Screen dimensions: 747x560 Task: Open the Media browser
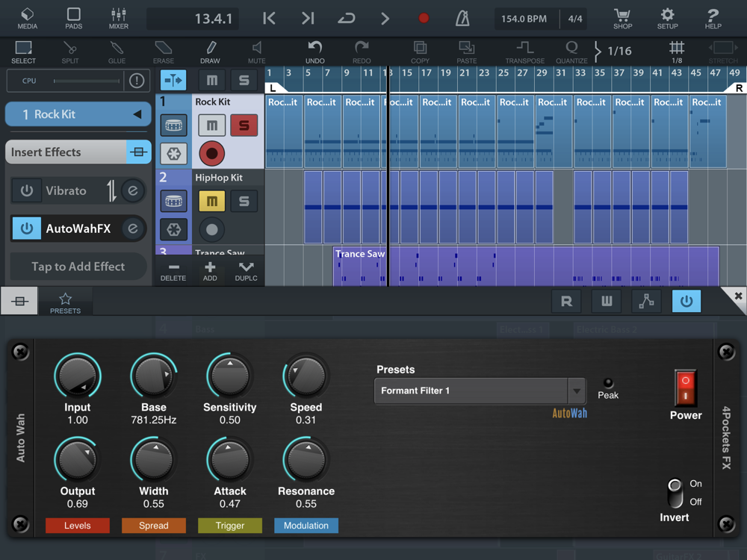click(x=27, y=19)
